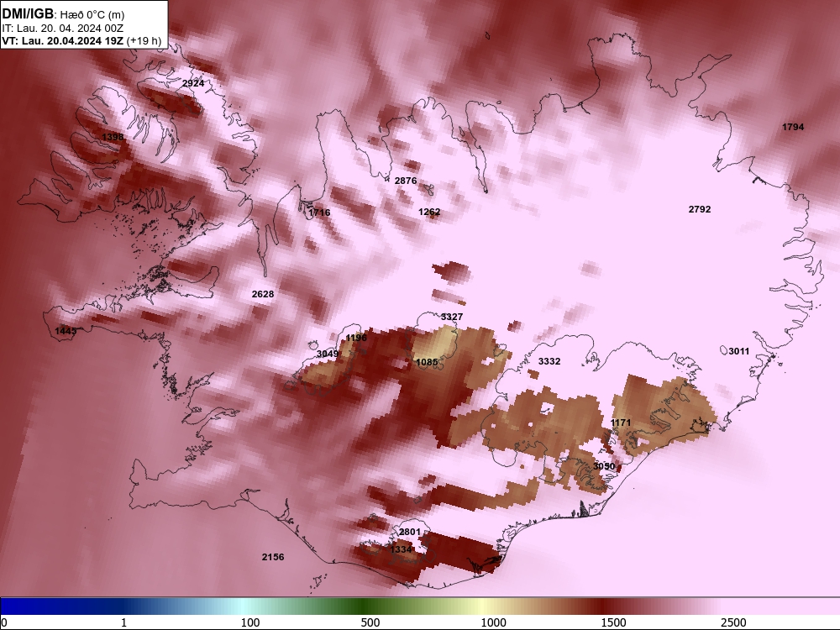This screenshot has width=840, height=630.
Task: Click the map value 3011
Action: tap(738, 351)
